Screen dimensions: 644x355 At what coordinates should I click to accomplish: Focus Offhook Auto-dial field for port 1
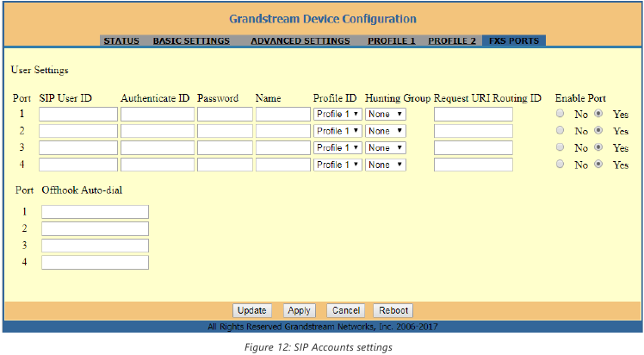click(95, 212)
